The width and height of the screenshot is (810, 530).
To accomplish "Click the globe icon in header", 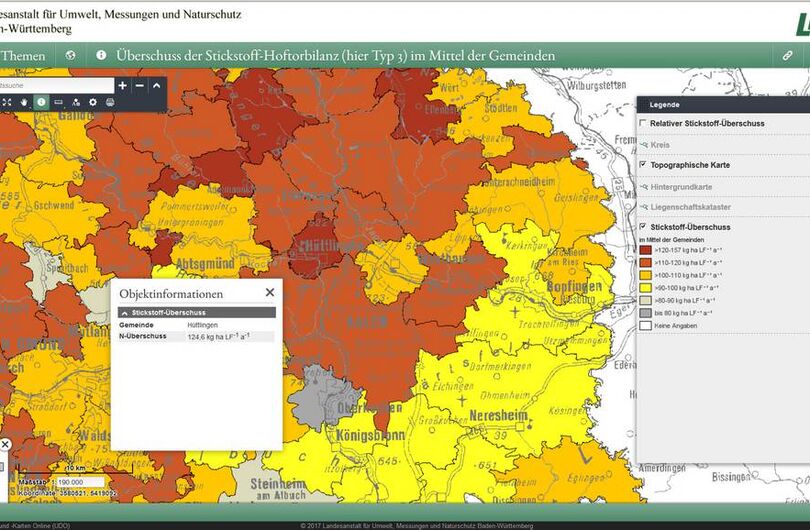I will point(71,56).
